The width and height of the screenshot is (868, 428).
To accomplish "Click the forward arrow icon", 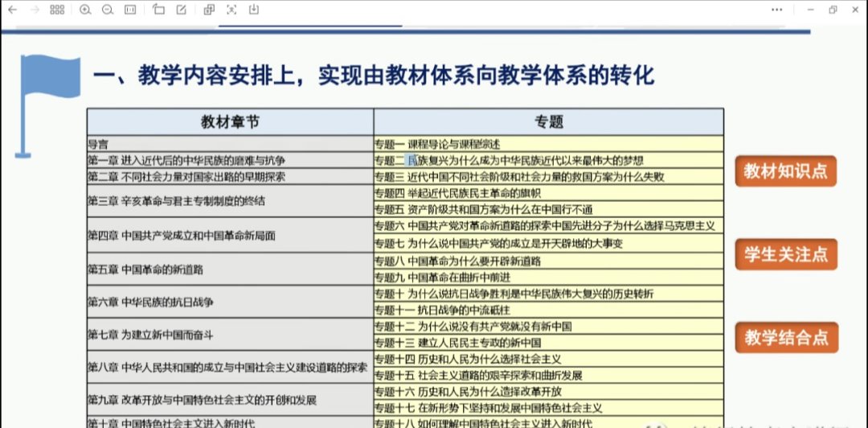I will pyautogui.click(x=34, y=10).
